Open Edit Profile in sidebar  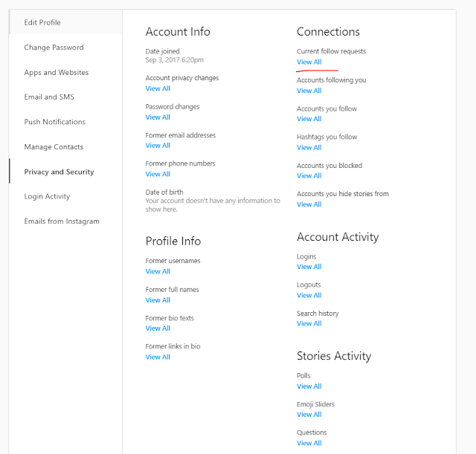[42, 22]
